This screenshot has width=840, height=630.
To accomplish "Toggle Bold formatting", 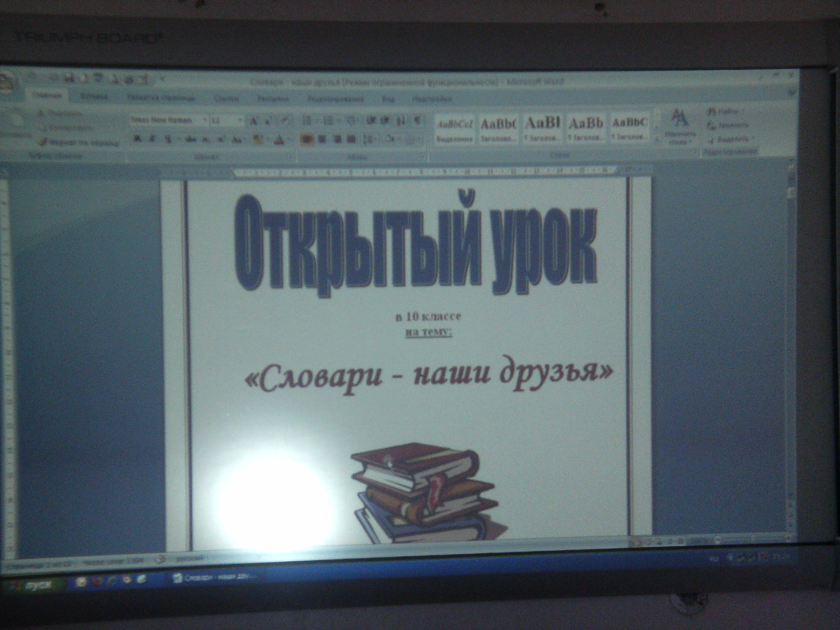I will (137, 139).
